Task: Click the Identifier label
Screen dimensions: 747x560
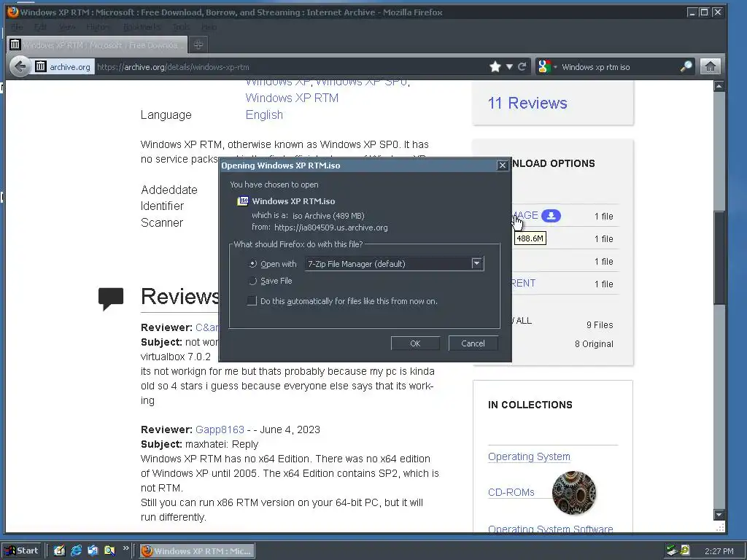Action: [163, 206]
